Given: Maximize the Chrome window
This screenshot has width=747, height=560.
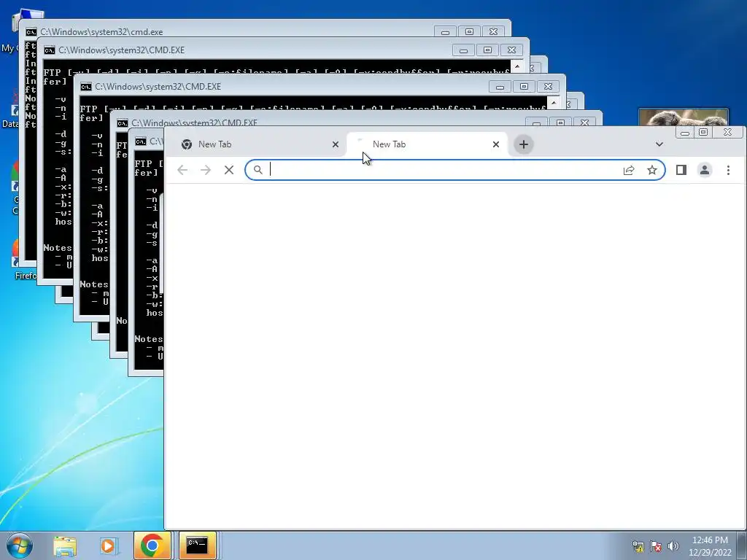Looking at the screenshot, I should tap(703, 133).
